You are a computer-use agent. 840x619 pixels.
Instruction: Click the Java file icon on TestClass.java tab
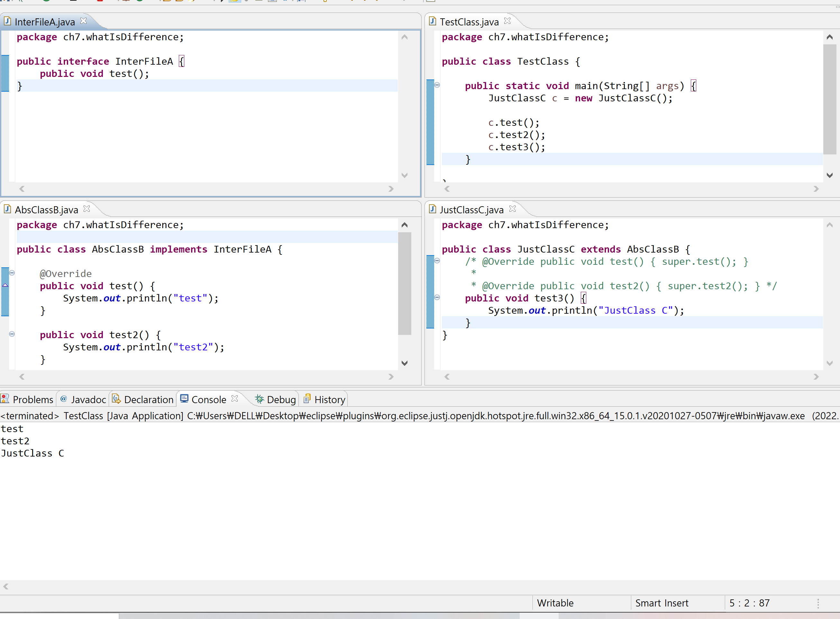tap(433, 21)
